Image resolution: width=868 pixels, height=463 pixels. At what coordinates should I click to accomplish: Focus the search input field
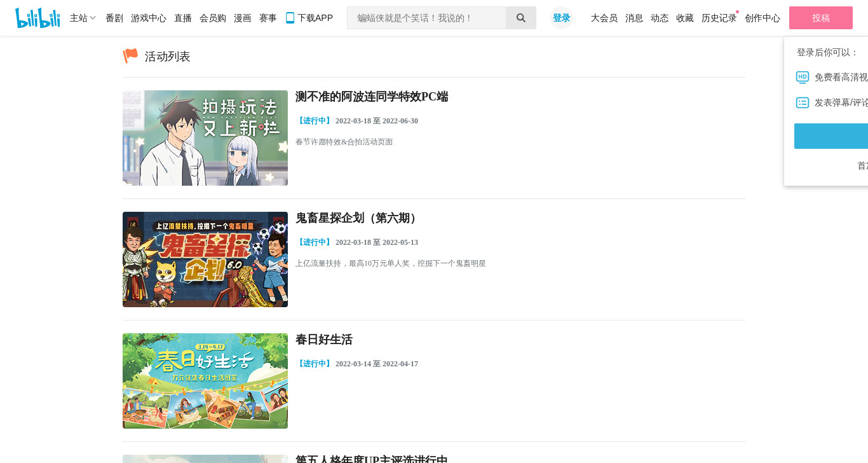coord(426,18)
